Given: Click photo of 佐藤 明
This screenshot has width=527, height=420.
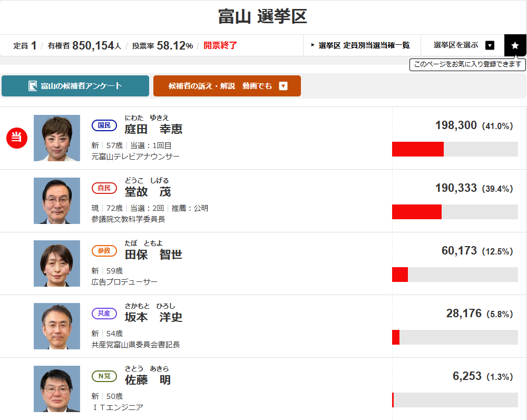Looking at the screenshot, I should click(x=57, y=389).
